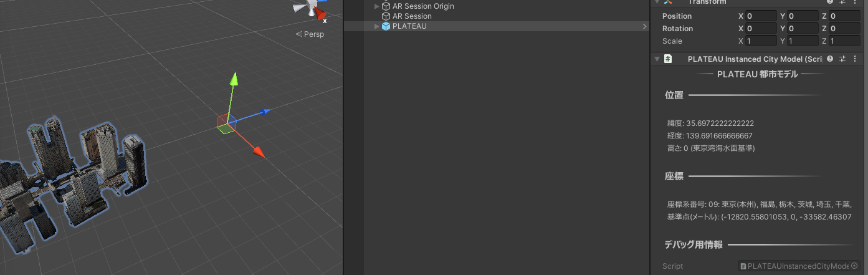This screenshot has width=868, height=275.
Task: Click the blue PLATEAU prefab cube icon
Action: 386,26
